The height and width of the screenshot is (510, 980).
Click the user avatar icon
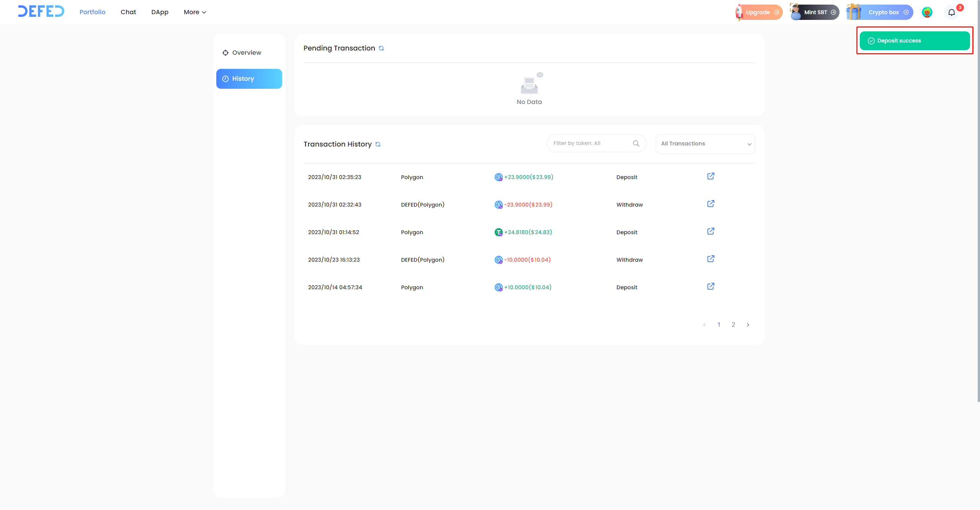point(927,13)
